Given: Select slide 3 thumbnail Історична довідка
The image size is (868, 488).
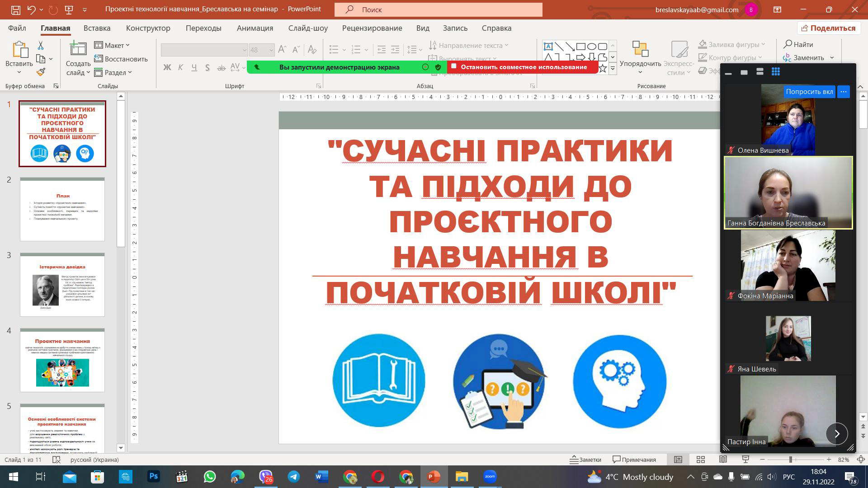Looking at the screenshot, I should (x=62, y=285).
